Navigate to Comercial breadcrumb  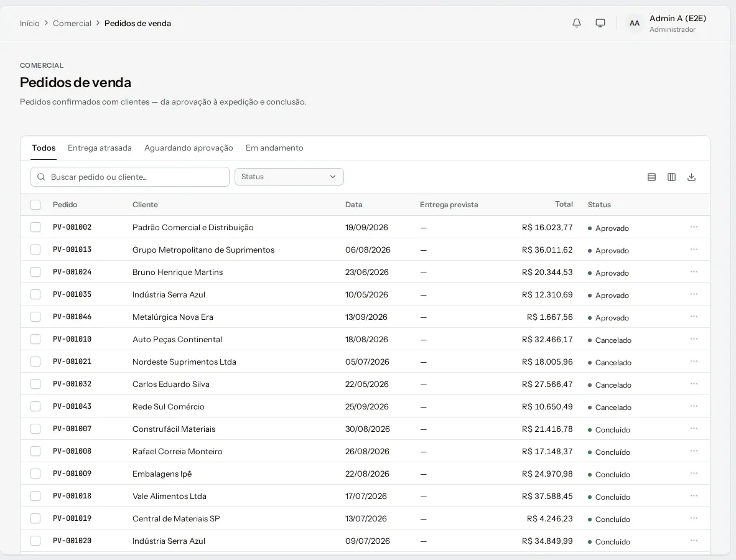[72, 24]
